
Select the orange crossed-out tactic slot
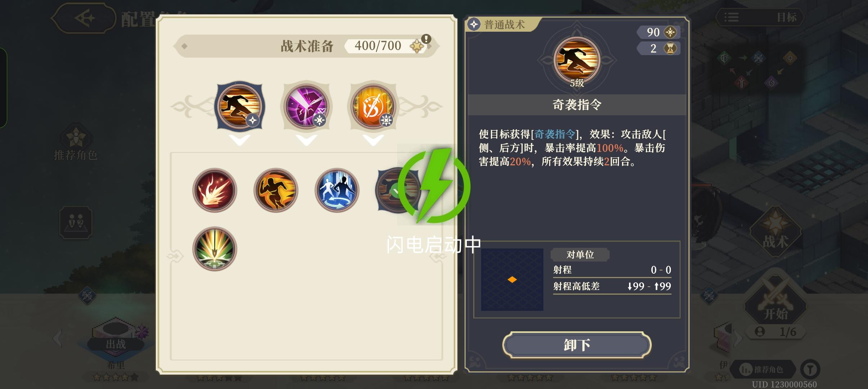point(373,107)
